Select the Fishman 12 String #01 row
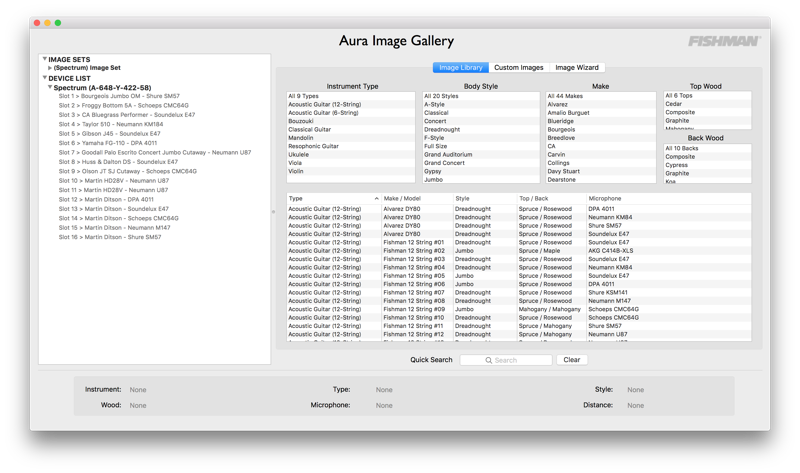The image size is (800, 473). tap(519, 242)
